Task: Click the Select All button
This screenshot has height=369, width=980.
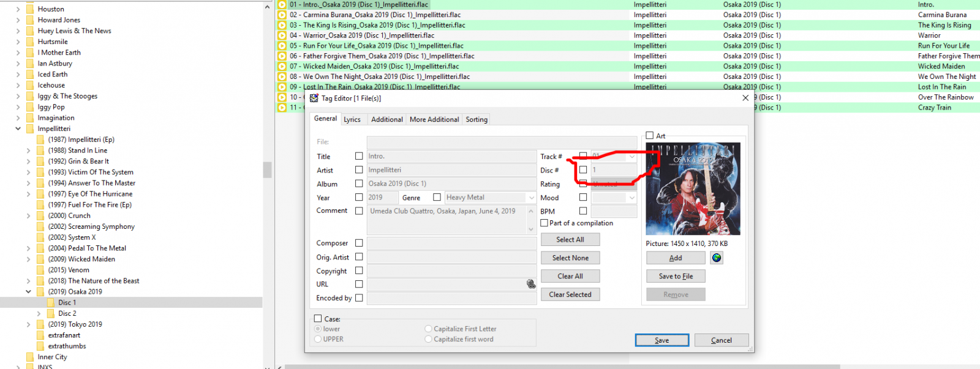Action: pyautogui.click(x=570, y=240)
